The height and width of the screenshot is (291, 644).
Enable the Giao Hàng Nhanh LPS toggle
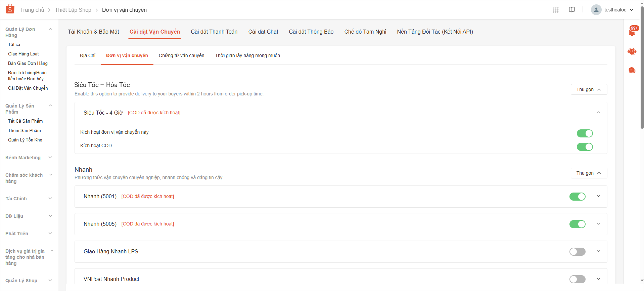pos(577,252)
